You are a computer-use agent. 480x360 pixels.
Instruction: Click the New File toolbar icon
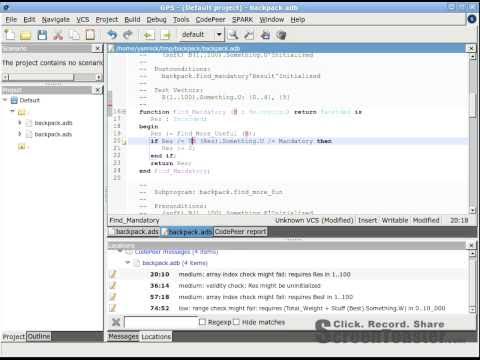(x=10, y=35)
